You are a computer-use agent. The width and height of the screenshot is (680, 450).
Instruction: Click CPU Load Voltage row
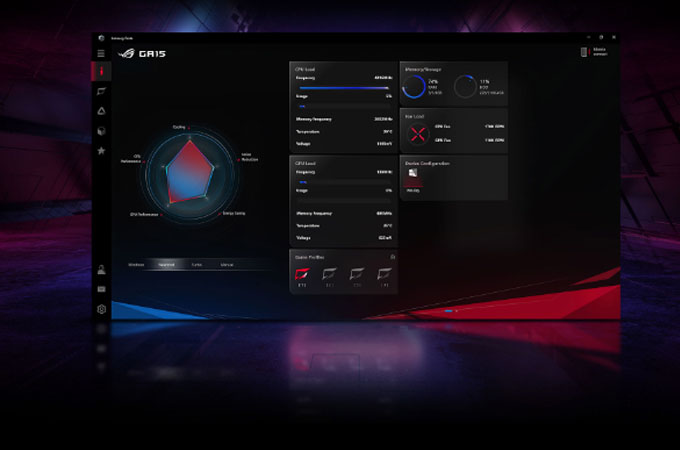click(344, 143)
